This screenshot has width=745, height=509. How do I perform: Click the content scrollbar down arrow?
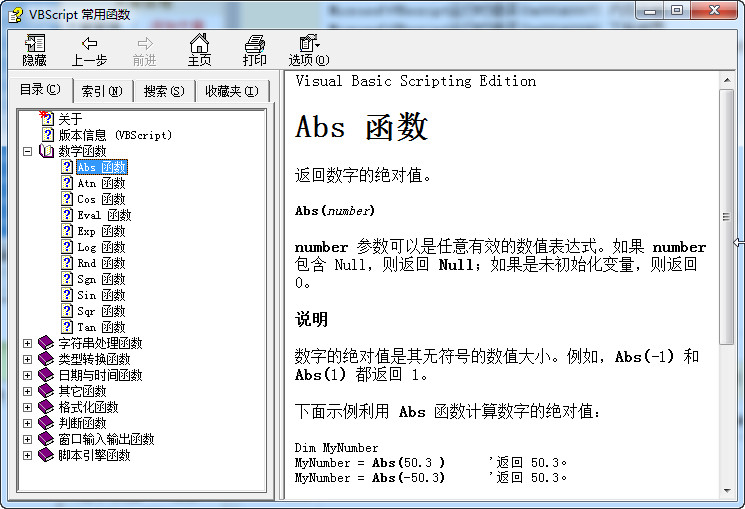[726, 490]
